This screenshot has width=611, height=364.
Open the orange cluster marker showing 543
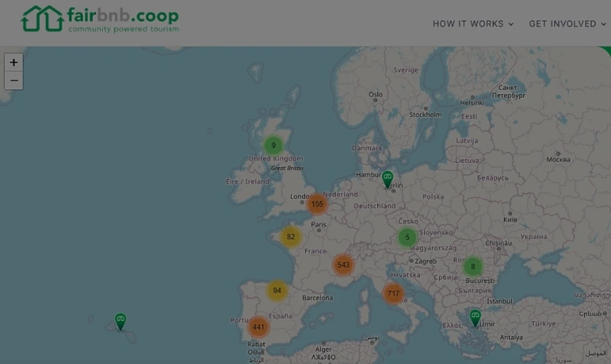pyautogui.click(x=343, y=265)
